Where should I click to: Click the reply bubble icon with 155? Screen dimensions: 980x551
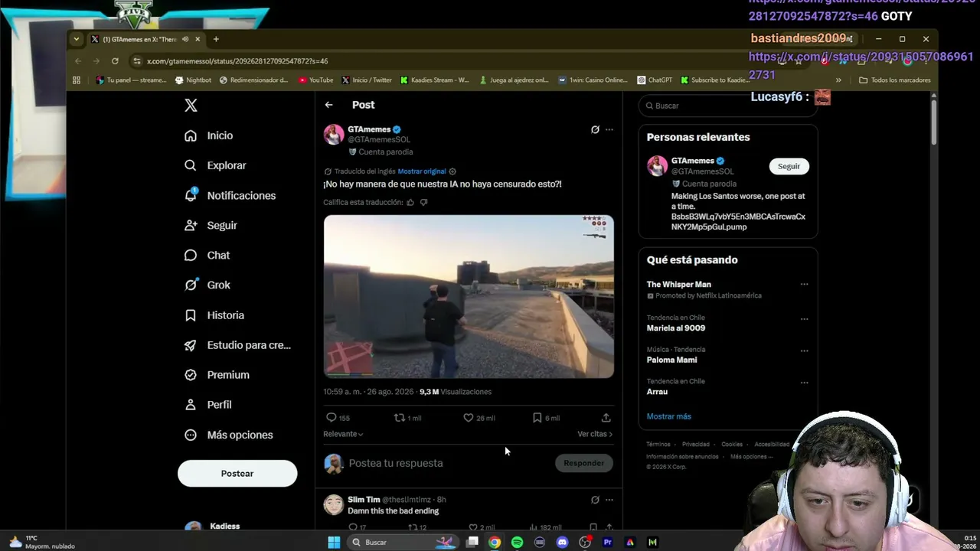332,418
